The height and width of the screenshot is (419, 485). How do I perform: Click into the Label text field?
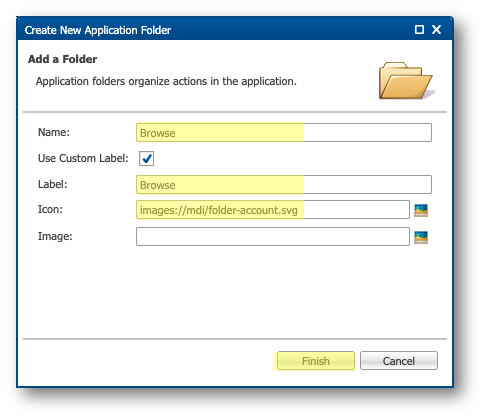coord(284,185)
